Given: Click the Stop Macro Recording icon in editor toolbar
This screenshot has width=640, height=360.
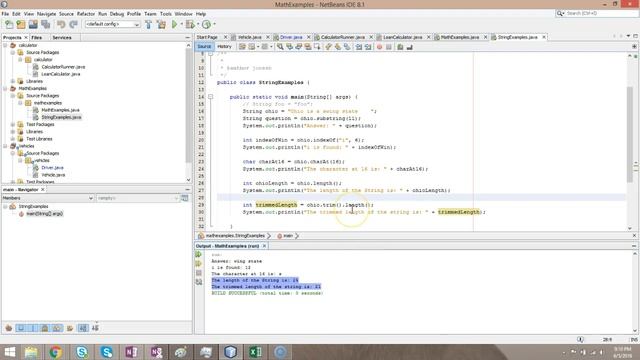Looking at the screenshot, I should (389, 47).
